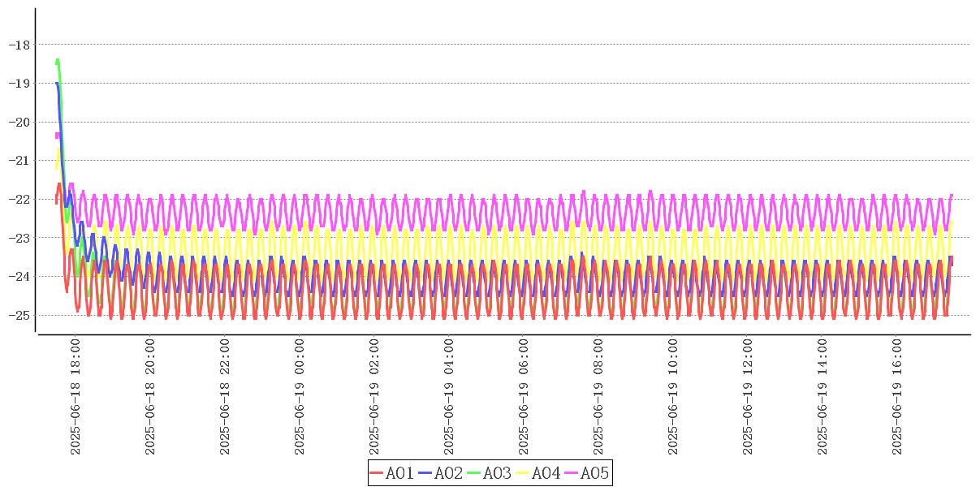Select the 2025-06-19 16:00 axis label
This screenshot has width=980, height=487.
click(x=897, y=397)
